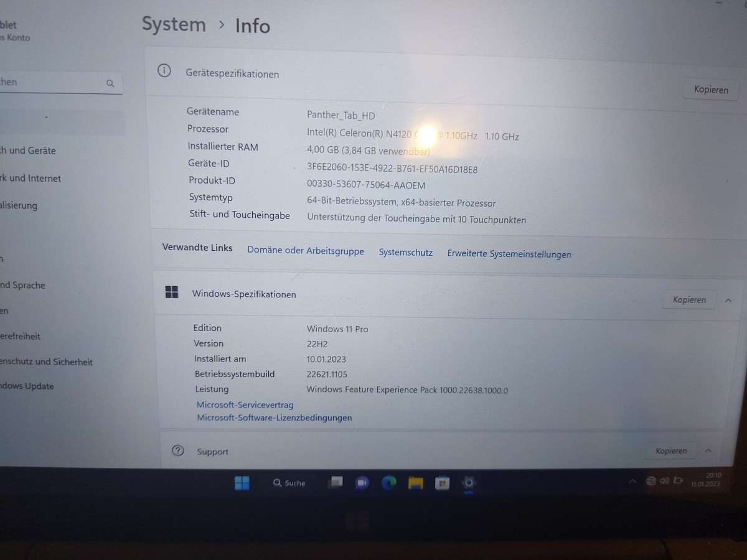This screenshot has height=560, width=747.
Task: Click the Support question mark icon
Action: tap(178, 450)
